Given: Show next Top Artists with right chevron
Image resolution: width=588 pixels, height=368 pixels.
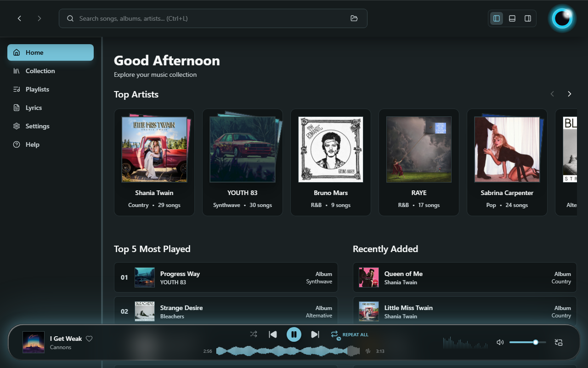Looking at the screenshot, I should click(570, 94).
